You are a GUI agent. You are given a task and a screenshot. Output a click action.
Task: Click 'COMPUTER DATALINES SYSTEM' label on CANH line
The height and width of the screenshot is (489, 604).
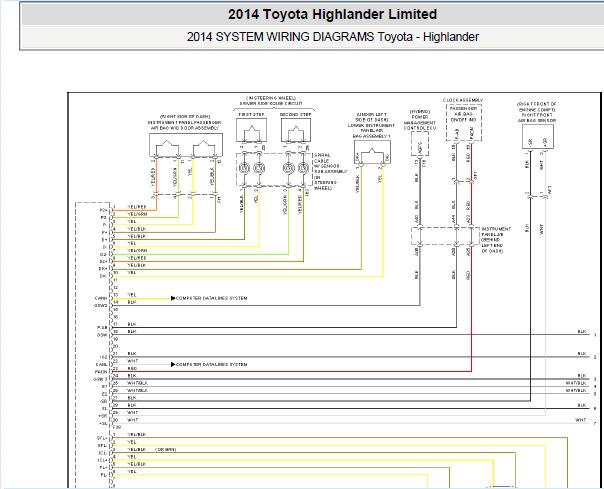pyautogui.click(x=211, y=298)
